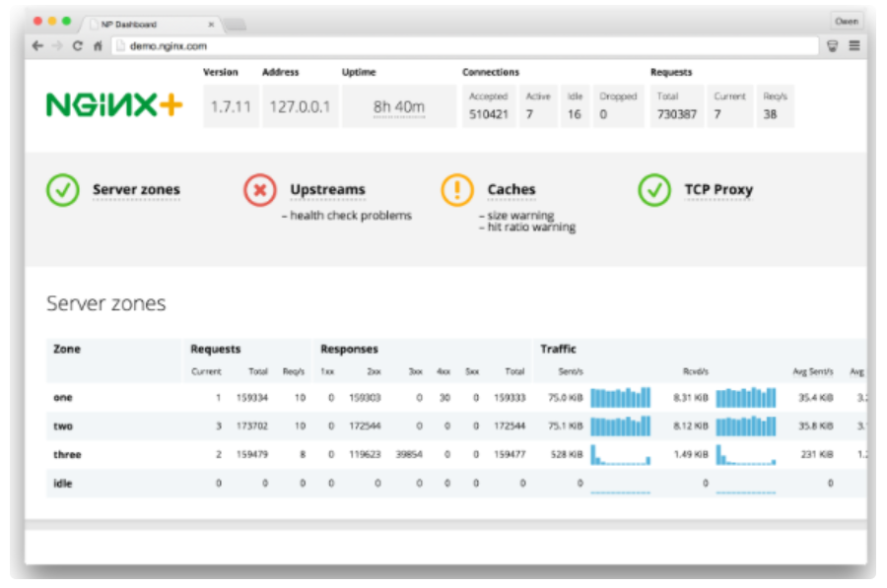Viewport: 887px width, 588px height.
Task: Click the 8h 40m uptime value
Action: click(399, 106)
